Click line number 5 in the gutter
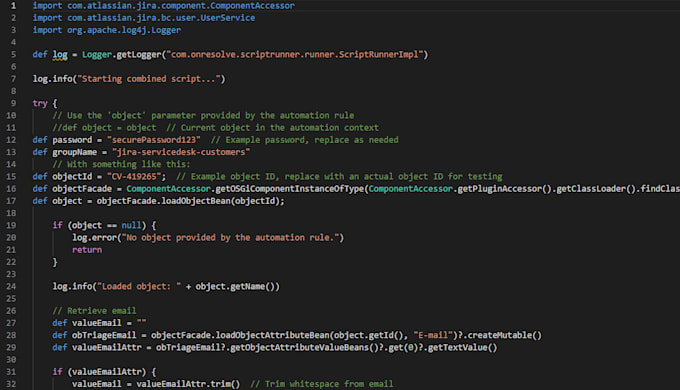This screenshot has height=390, width=680. (13, 55)
